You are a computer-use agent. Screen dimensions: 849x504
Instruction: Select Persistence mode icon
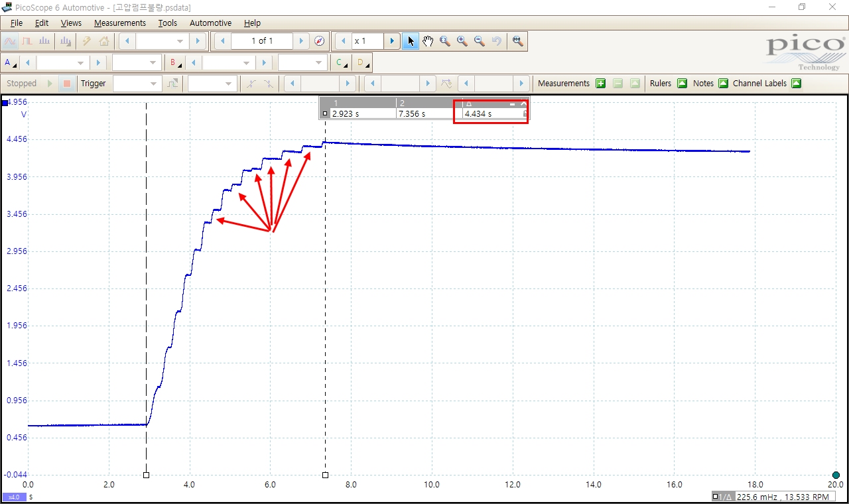click(28, 41)
